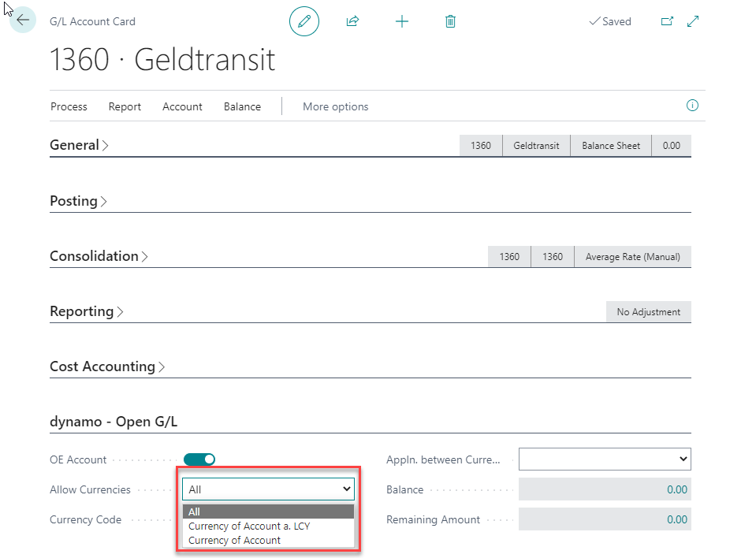Open the Process menu

pyautogui.click(x=69, y=106)
